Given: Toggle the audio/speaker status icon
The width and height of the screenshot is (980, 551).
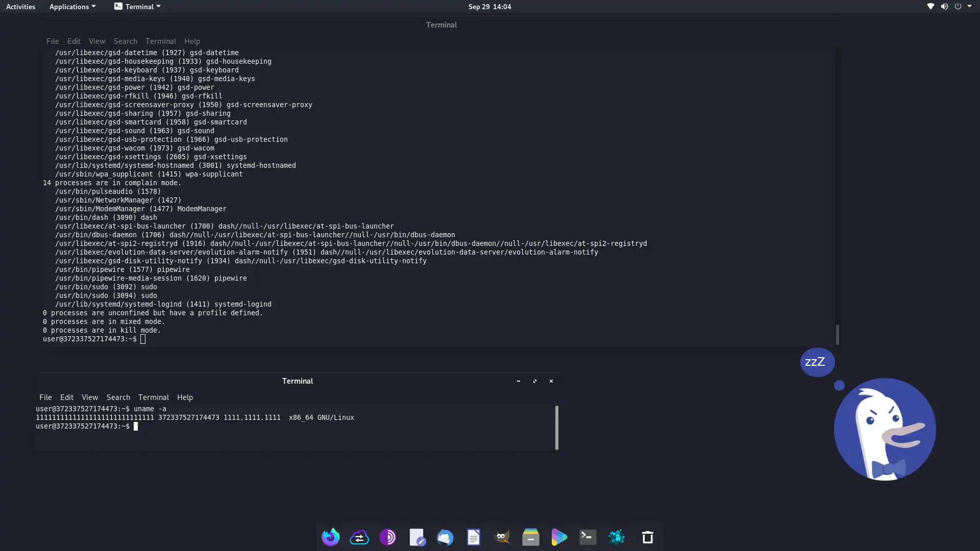Looking at the screenshot, I should pyautogui.click(x=944, y=6).
